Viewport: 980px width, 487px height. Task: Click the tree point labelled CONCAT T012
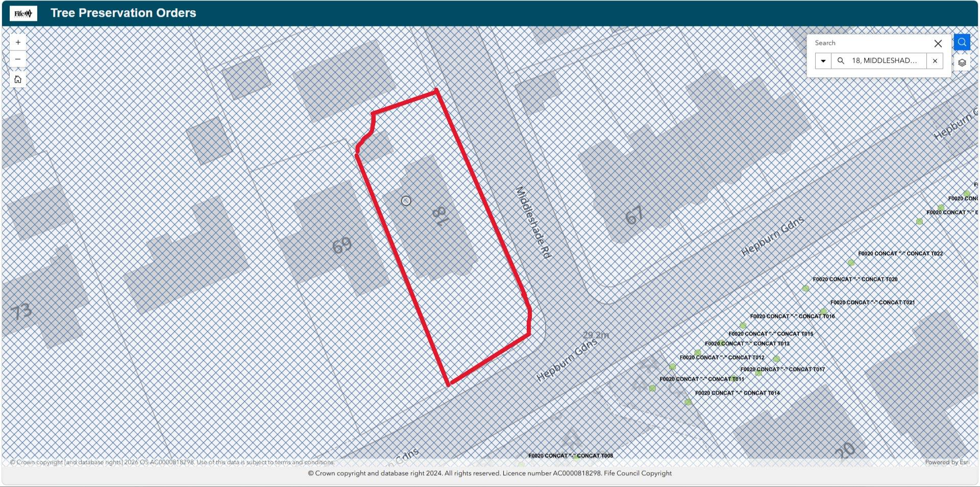tap(673, 367)
